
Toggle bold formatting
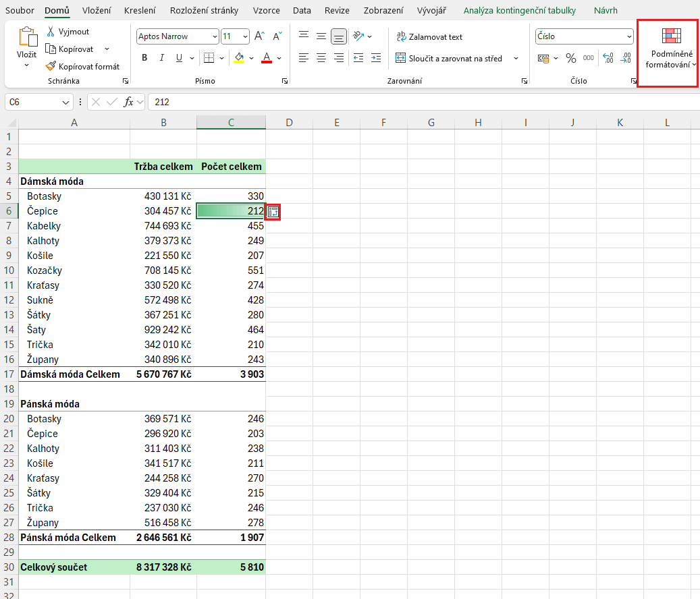click(x=144, y=58)
